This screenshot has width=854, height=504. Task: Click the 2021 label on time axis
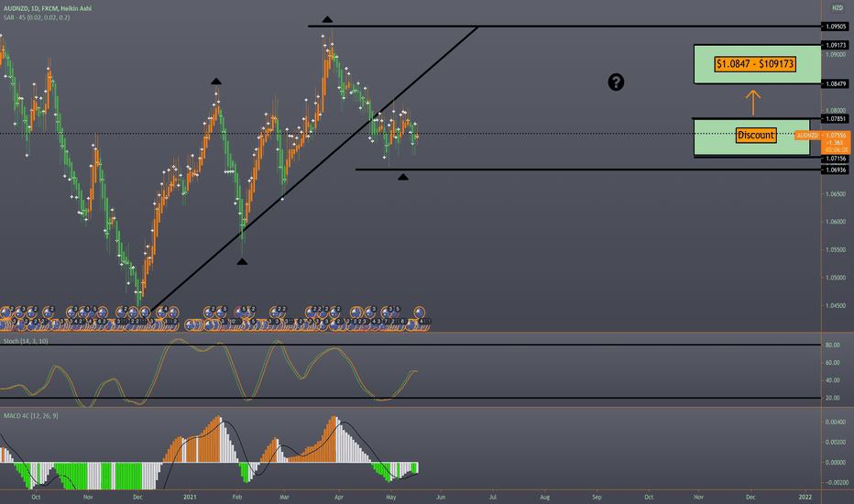pyautogui.click(x=190, y=497)
